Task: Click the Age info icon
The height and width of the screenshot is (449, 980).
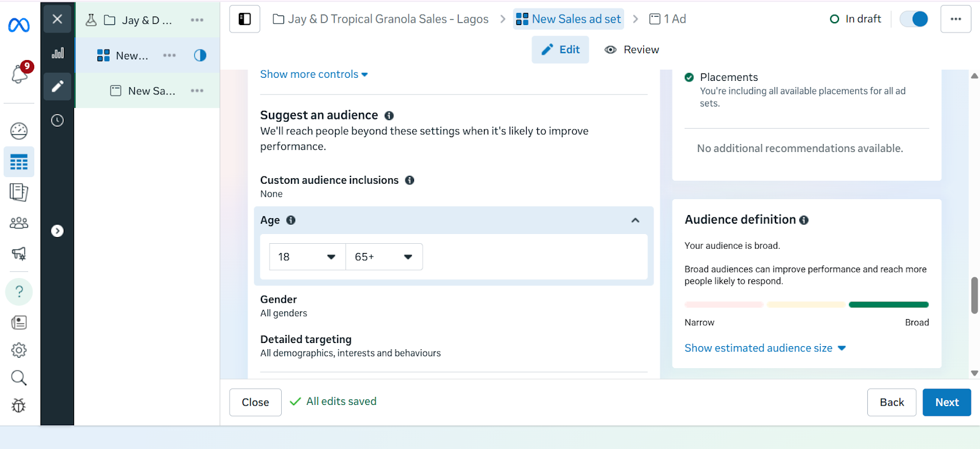Action: (x=291, y=220)
